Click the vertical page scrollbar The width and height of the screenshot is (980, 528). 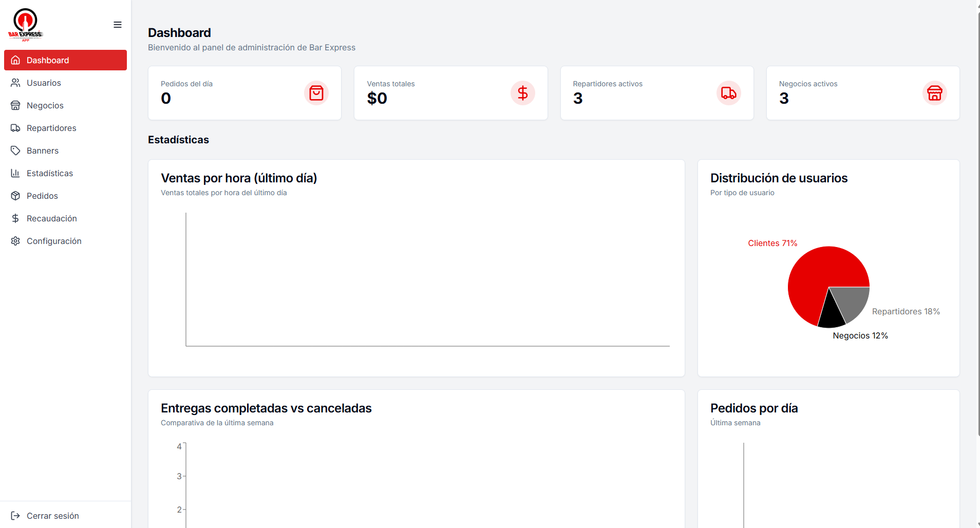tap(978, 221)
